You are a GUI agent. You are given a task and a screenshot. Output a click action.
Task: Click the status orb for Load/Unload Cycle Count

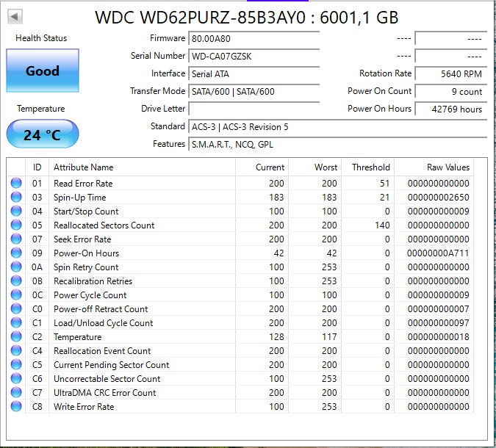tap(16, 322)
